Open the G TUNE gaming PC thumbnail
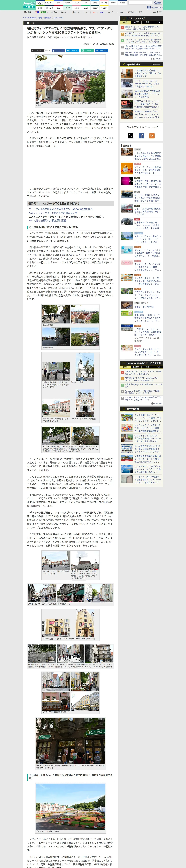This screenshot has height=868, width=186. click(x=127, y=104)
